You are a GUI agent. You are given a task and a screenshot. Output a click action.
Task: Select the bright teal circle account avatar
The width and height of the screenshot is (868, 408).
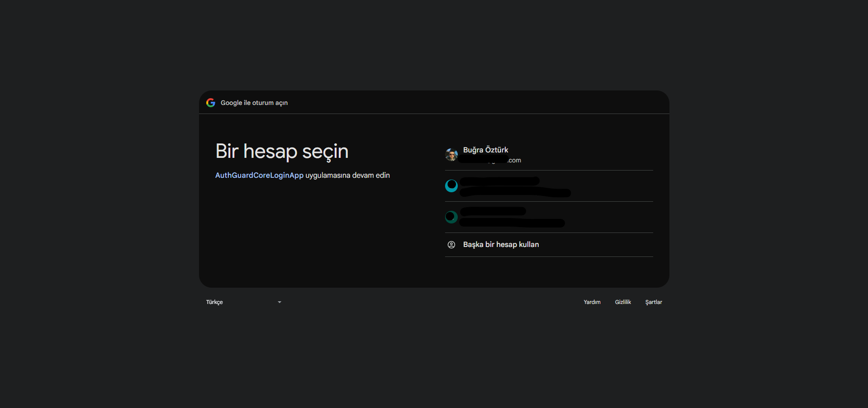click(451, 186)
